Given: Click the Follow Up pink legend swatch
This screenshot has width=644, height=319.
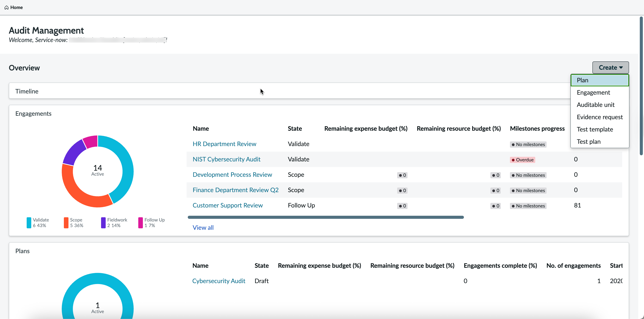Looking at the screenshot, I should coord(141,223).
